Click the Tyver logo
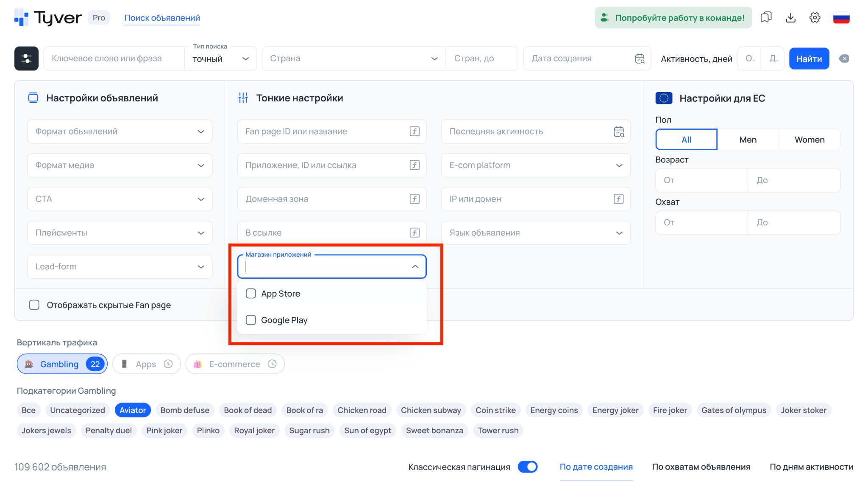Viewport: 868px width, 490px height. (x=48, y=18)
